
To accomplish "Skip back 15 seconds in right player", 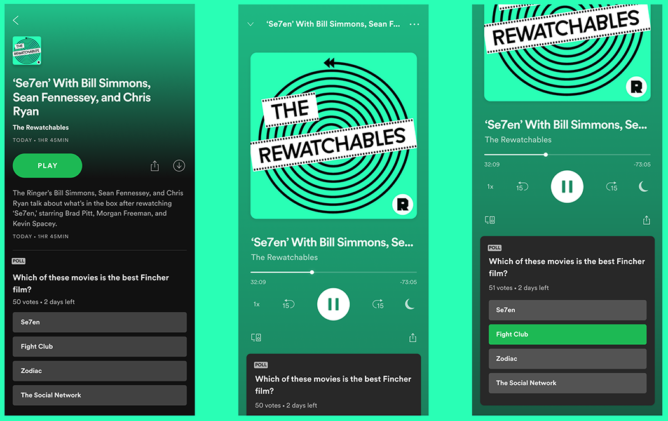I will (x=522, y=187).
